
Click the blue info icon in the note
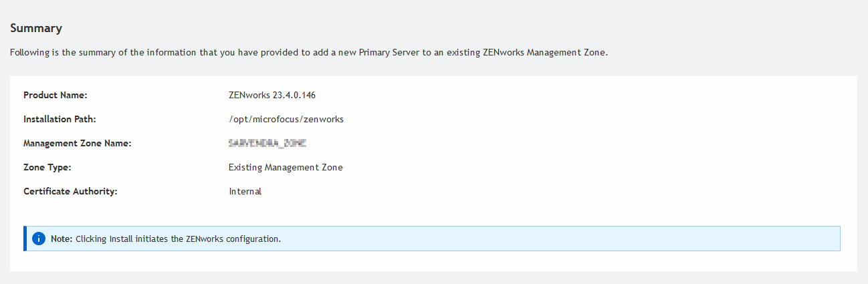point(39,239)
